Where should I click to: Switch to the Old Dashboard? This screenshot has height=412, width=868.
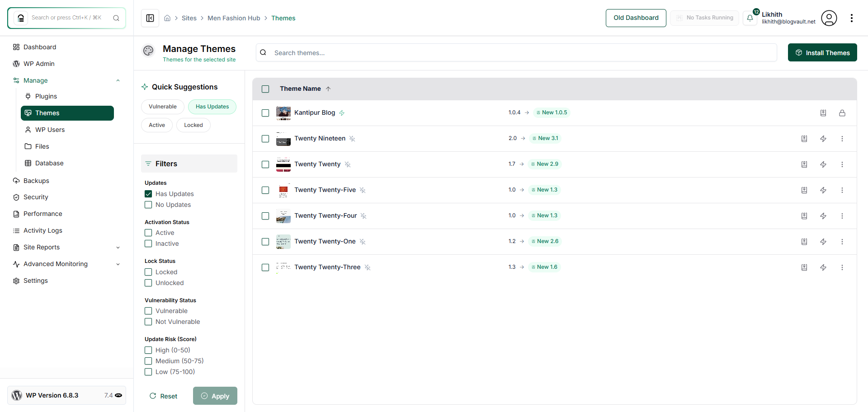(636, 18)
